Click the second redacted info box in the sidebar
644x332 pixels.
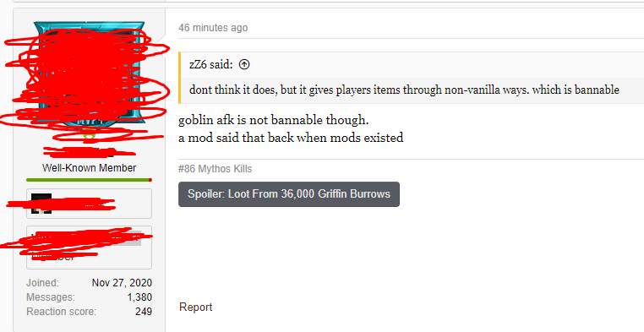tap(89, 248)
